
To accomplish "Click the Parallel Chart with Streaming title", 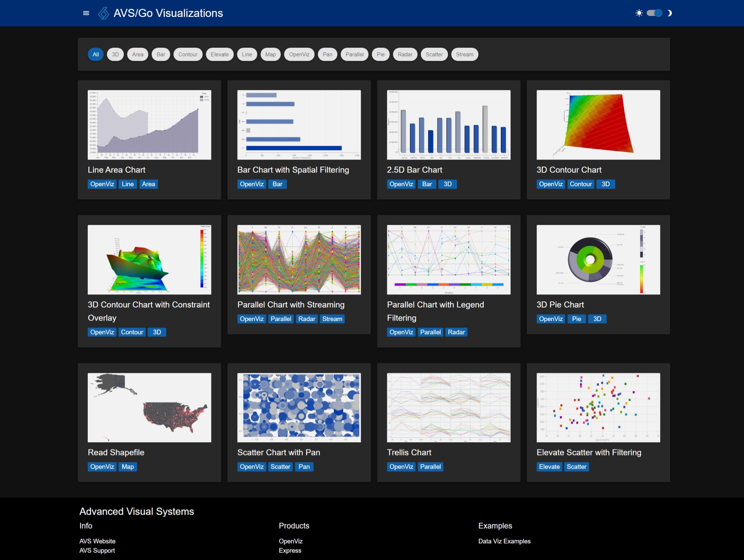I will (x=291, y=305).
